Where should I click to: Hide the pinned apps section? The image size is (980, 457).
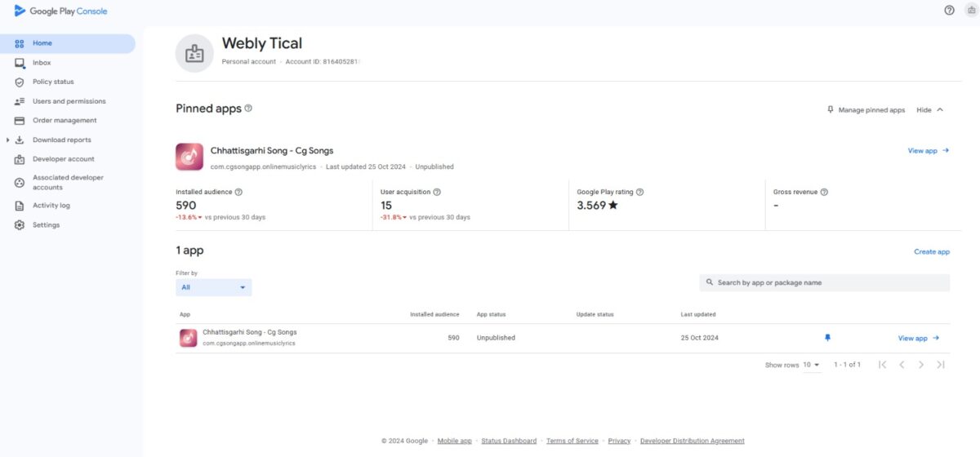(930, 110)
